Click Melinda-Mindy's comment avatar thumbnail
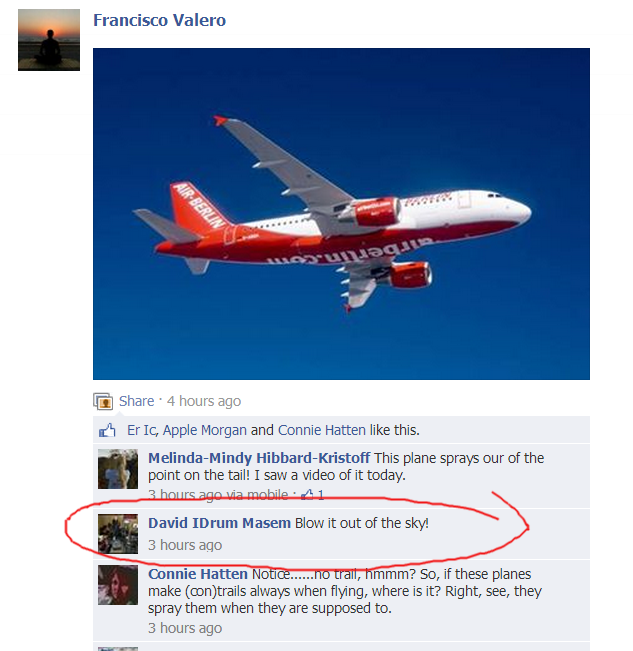This screenshot has height=651, width=633. point(118,469)
